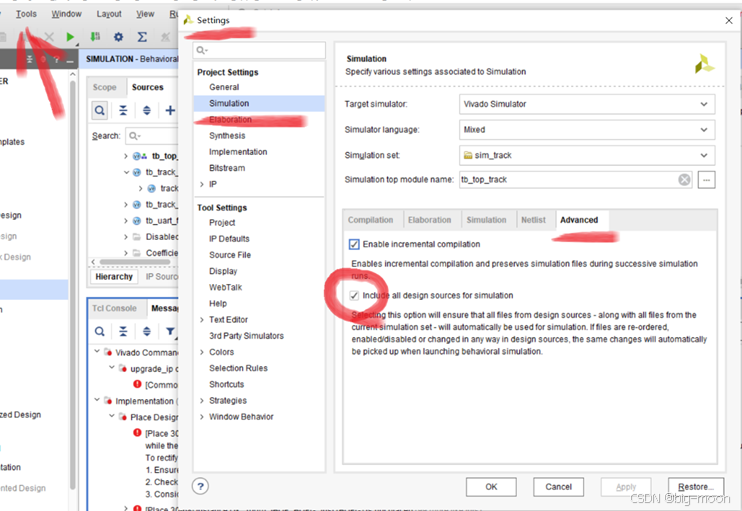Viewport: 742px width, 511px height.
Task: Switch to Tcl Console tab
Action: (x=114, y=308)
